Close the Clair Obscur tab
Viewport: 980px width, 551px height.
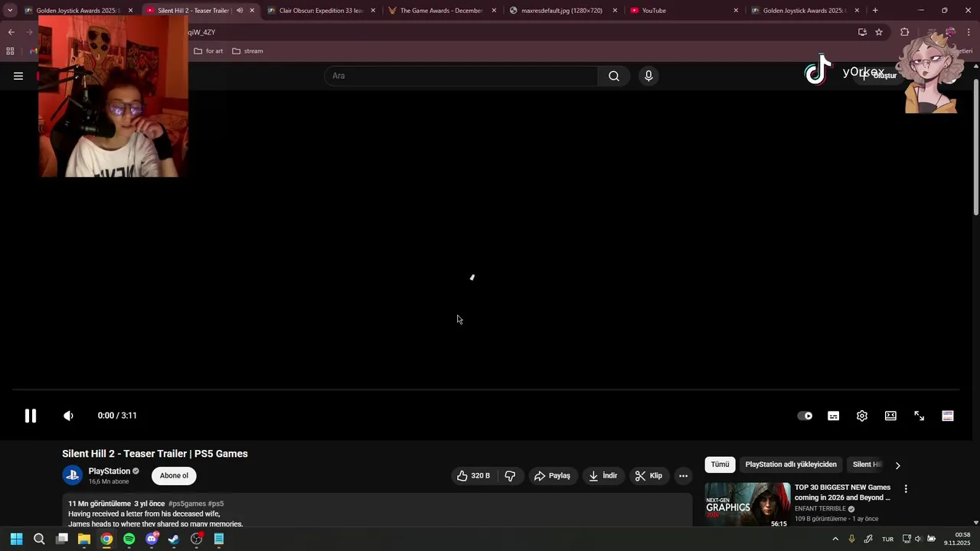click(x=373, y=11)
